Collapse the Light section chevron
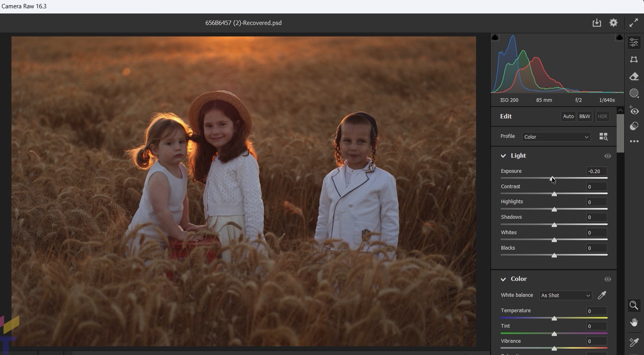This screenshot has height=355, width=644. coord(503,156)
